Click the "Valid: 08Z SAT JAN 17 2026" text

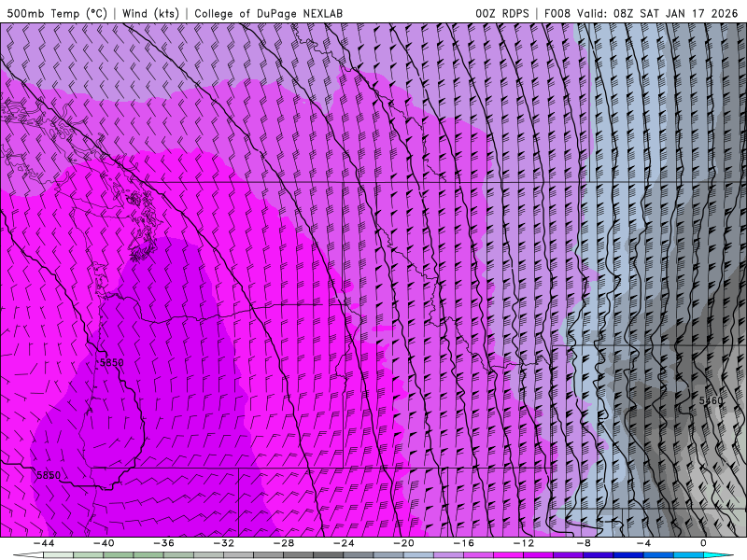coord(657,13)
